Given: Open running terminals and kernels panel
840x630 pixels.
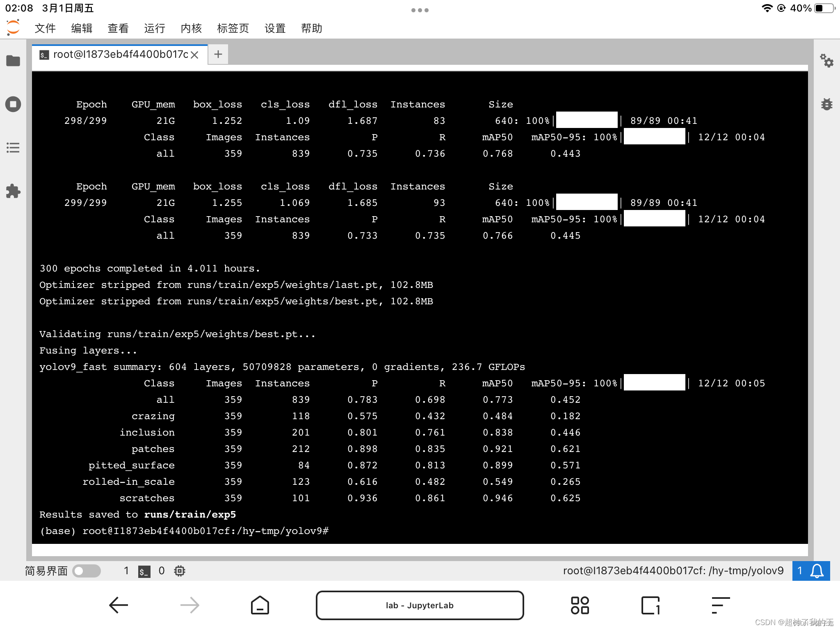Looking at the screenshot, I should tap(13, 104).
